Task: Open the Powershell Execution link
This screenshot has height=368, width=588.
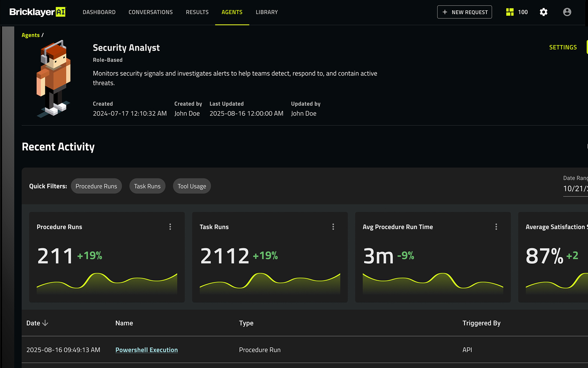Action: (x=147, y=350)
